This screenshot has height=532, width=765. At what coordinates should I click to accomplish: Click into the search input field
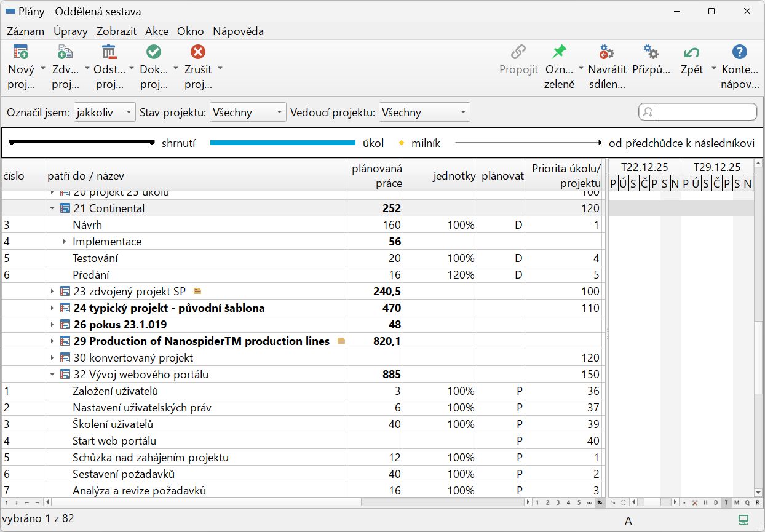(705, 112)
